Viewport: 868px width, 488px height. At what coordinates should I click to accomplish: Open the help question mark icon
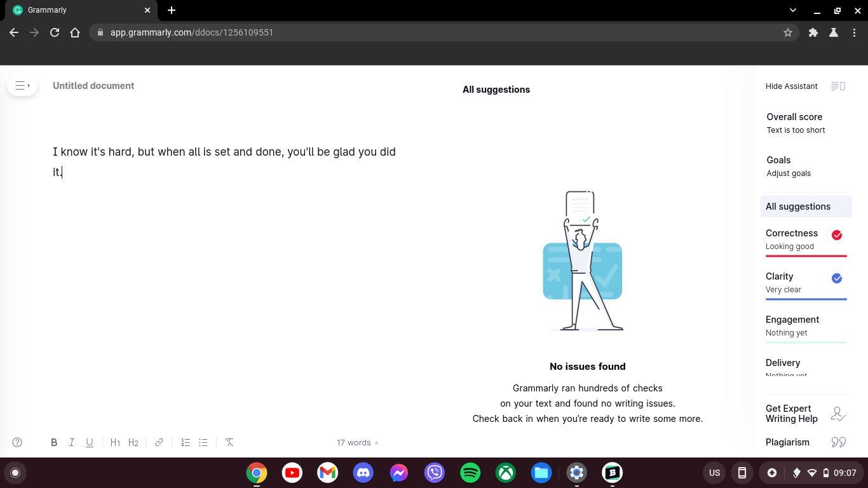pos(17,442)
